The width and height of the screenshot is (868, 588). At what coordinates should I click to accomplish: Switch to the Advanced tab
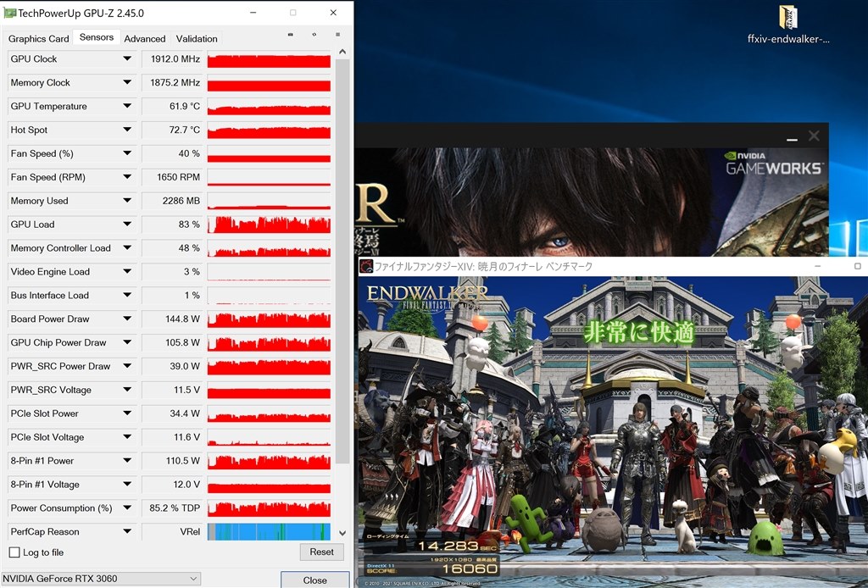[x=144, y=39]
